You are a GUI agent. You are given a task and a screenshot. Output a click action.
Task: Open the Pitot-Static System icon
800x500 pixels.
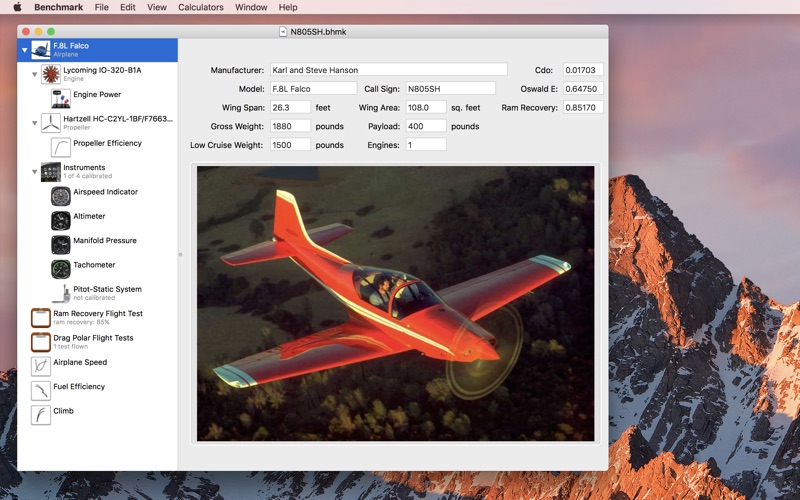pos(61,293)
